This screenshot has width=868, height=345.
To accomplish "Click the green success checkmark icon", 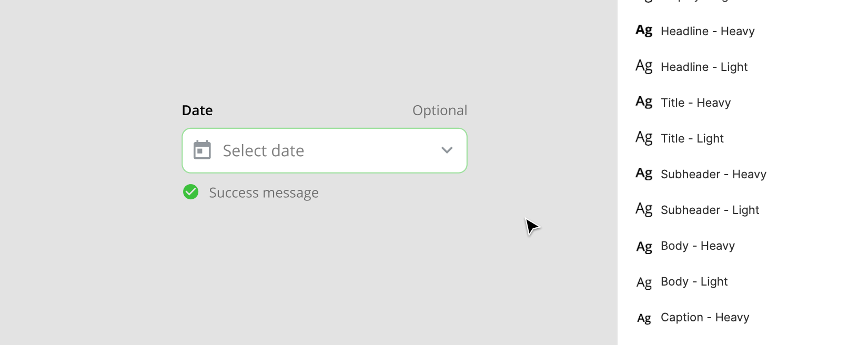I will point(190,192).
